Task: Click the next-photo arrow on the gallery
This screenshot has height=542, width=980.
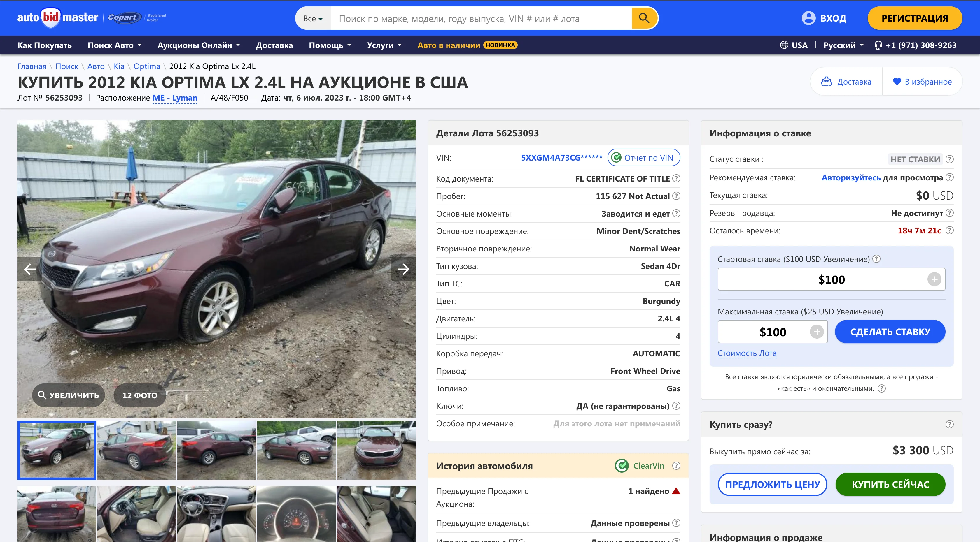Action: [x=403, y=270]
